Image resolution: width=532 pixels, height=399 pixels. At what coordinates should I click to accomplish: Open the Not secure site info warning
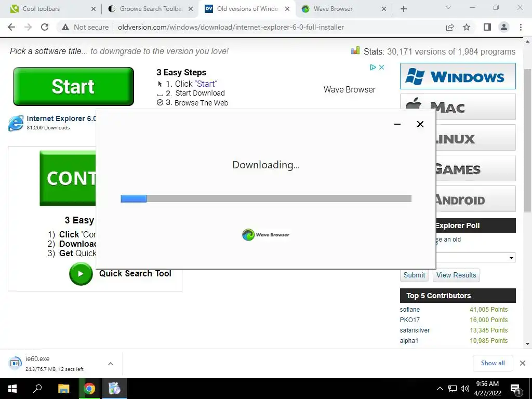[85, 27]
